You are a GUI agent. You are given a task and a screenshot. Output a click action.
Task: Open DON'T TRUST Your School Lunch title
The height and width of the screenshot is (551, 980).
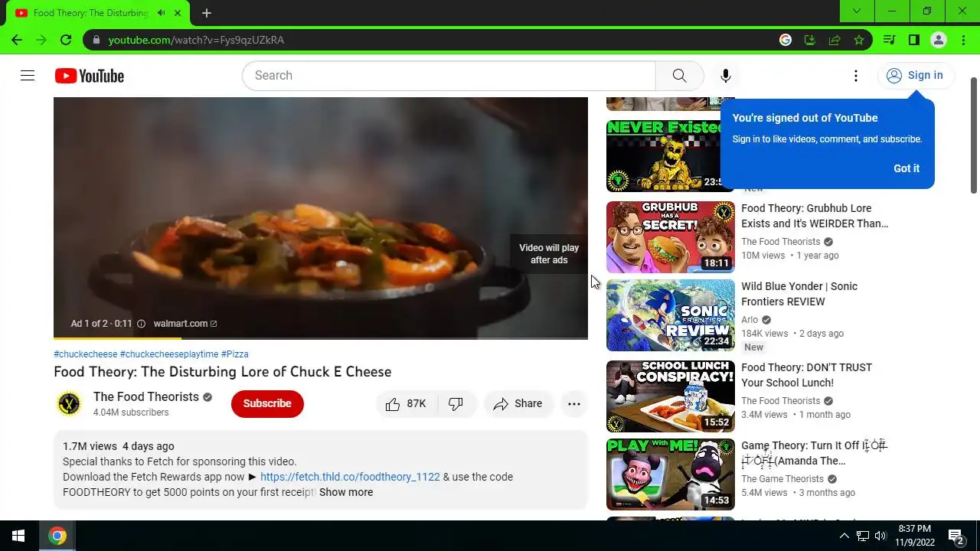(806, 375)
